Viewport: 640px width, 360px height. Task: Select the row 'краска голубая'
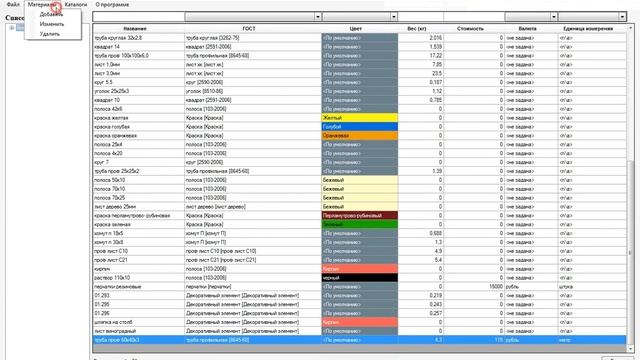pos(360,127)
